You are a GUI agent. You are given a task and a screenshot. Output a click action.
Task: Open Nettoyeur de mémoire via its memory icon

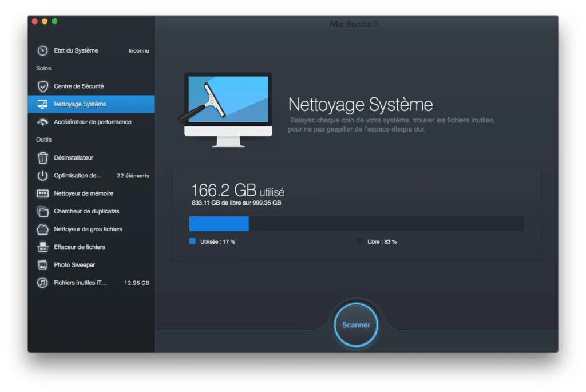(43, 193)
